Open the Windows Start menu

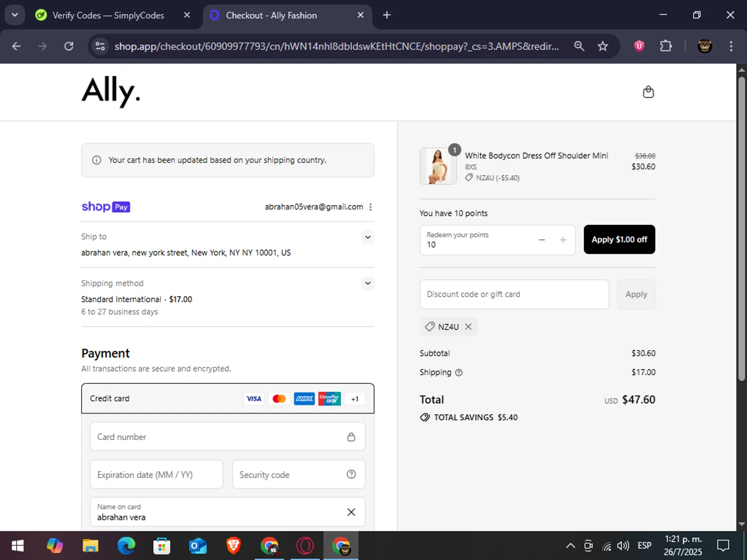pos(17,546)
